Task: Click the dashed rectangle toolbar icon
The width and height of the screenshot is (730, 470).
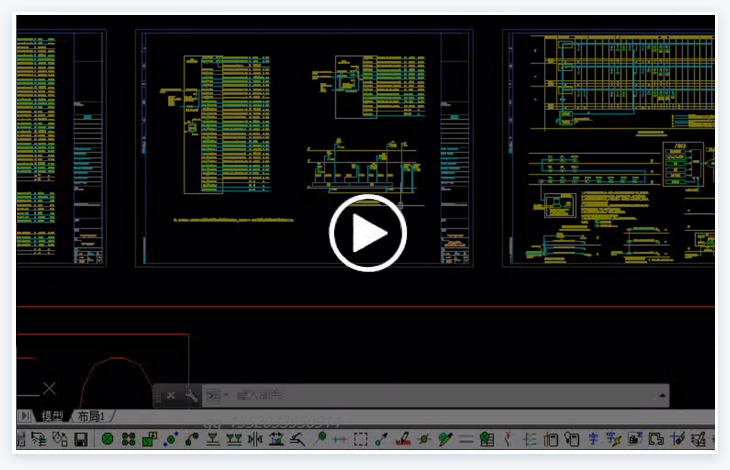Action: tap(361, 439)
